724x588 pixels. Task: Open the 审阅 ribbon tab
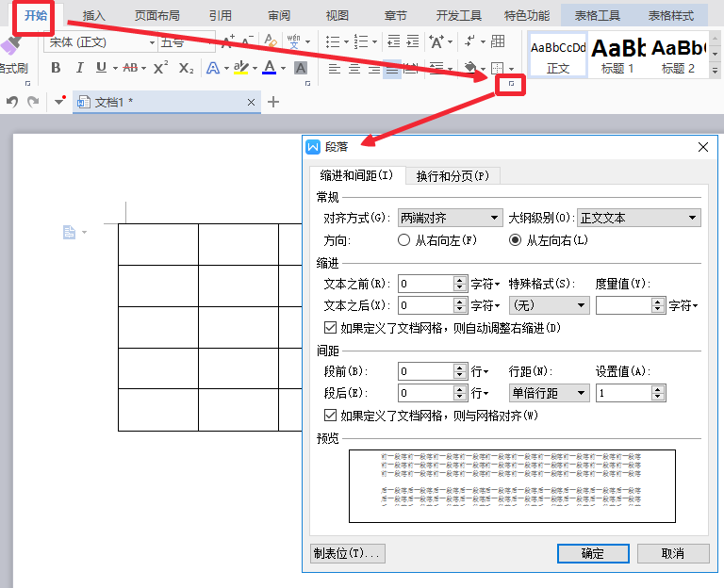279,16
